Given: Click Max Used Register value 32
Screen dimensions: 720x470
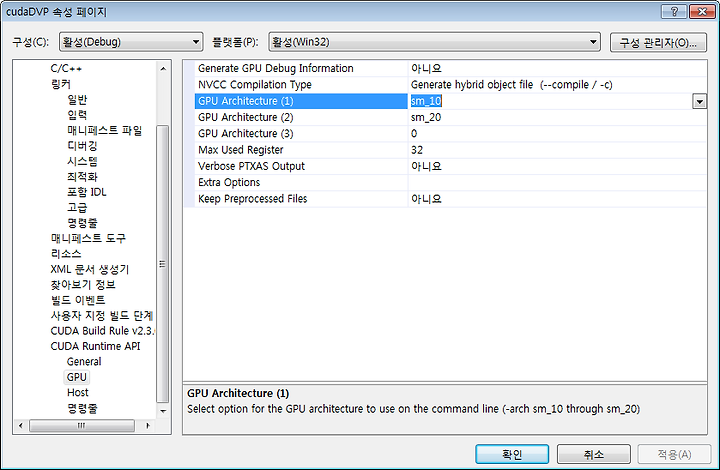Looking at the screenshot, I should coord(557,150).
